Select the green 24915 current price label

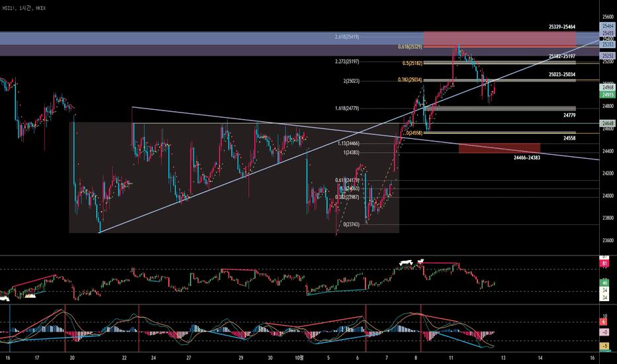point(608,95)
